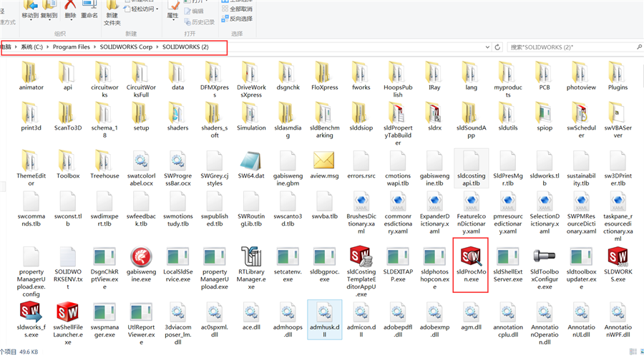The width and height of the screenshot is (644, 356).
Task: Click 历史记录 (history) in the ribbon
Action: tap(199, 21)
